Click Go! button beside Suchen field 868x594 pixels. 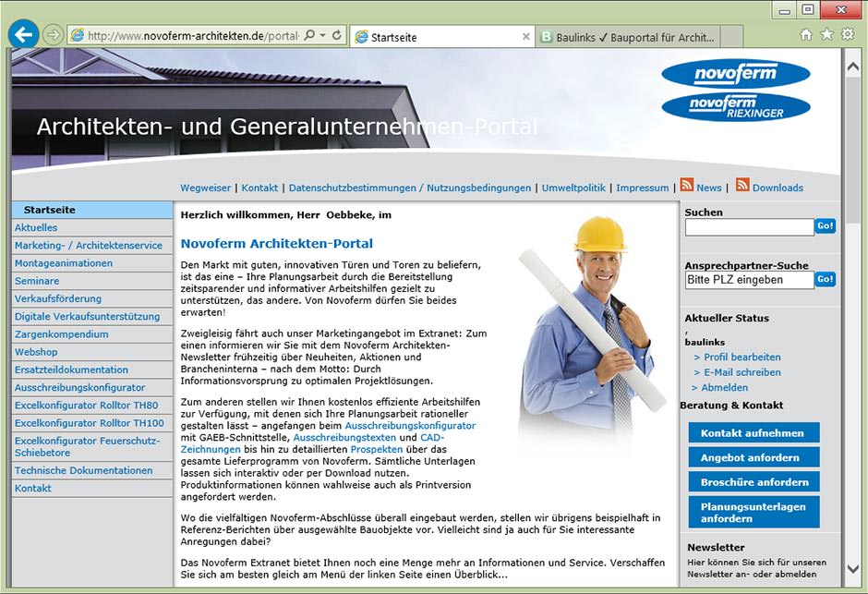(x=825, y=225)
